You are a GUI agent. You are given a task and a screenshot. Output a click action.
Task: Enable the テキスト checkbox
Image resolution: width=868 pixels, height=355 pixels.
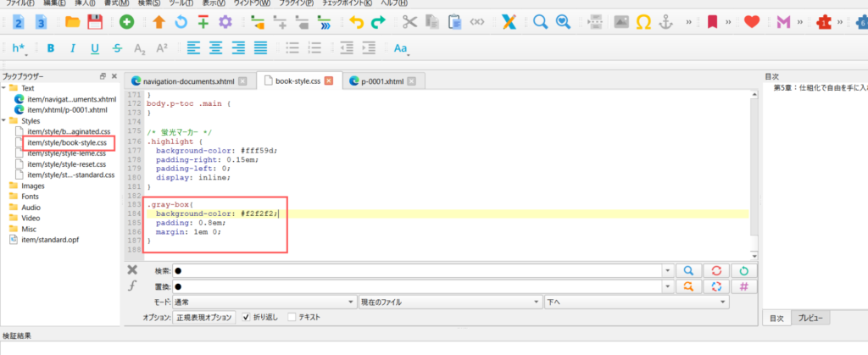click(x=292, y=318)
